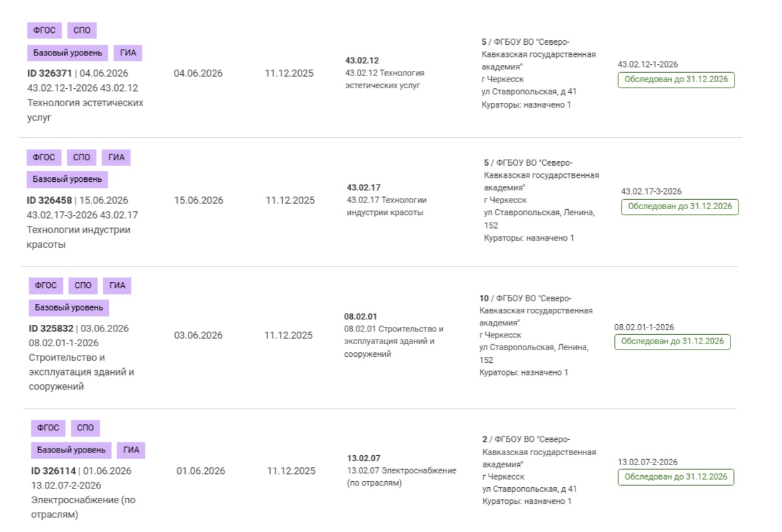
Task: Select the ГИА tag above ID 325832
Action: (x=117, y=286)
